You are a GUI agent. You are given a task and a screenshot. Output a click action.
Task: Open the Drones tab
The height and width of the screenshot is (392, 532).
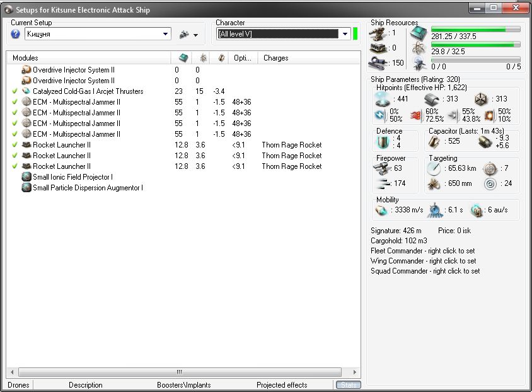point(18,385)
